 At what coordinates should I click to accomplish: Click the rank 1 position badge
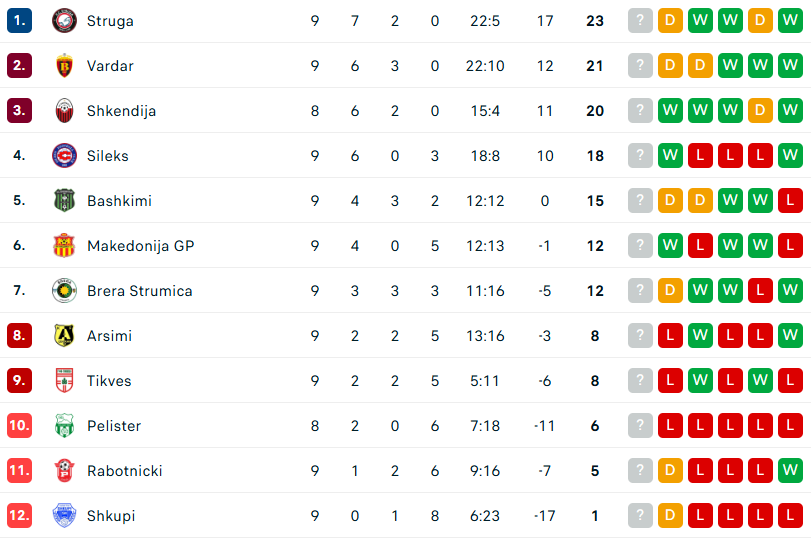[20, 21]
